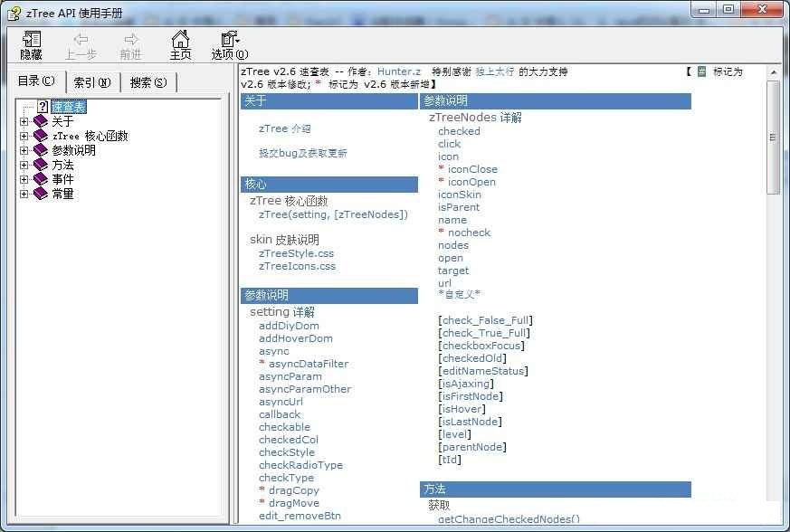Open the 选项 (Options) toolbar icon
The height and width of the screenshot is (532, 790).
[227, 43]
